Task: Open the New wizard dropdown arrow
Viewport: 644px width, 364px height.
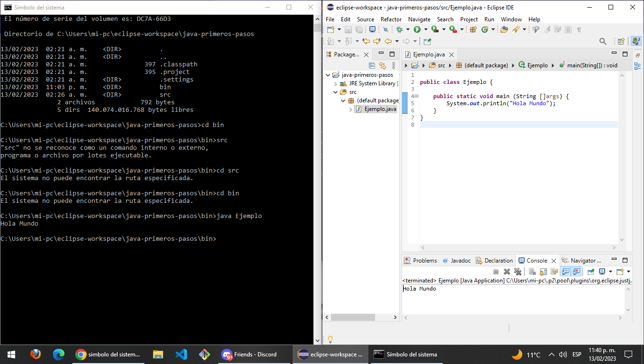Action: 339,29
